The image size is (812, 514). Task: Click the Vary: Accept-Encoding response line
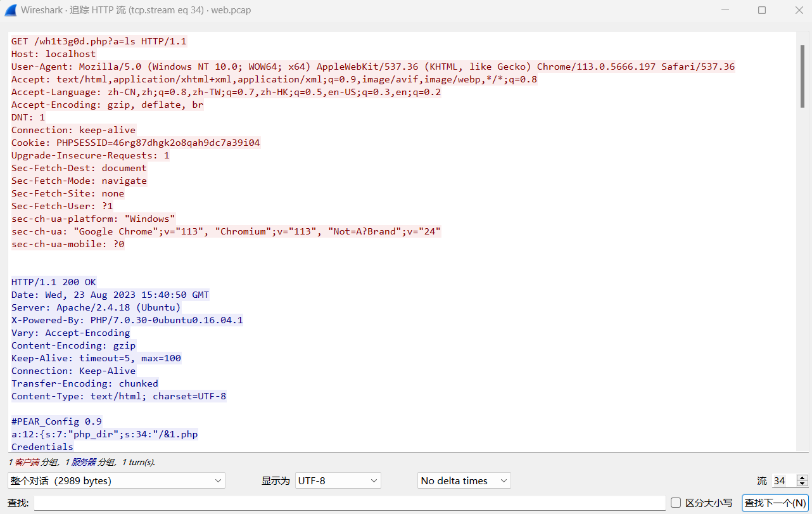click(x=71, y=333)
